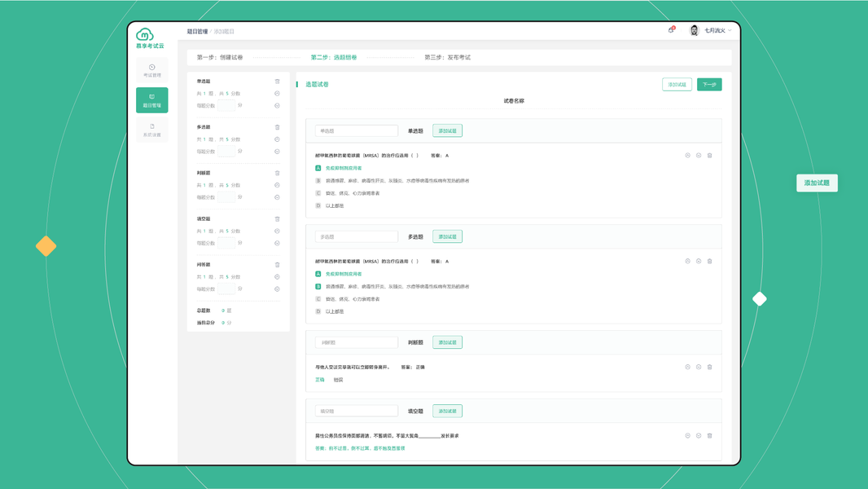The image size is (868, 489).
Task: Toggle option C of the 多选题 question
Action: coord(318,299)
